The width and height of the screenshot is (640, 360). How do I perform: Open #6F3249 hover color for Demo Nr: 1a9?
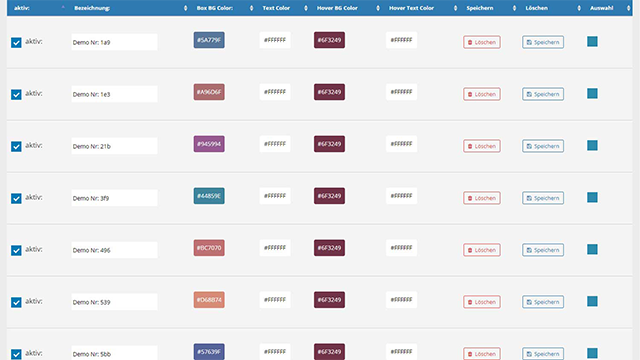point(329,40)
